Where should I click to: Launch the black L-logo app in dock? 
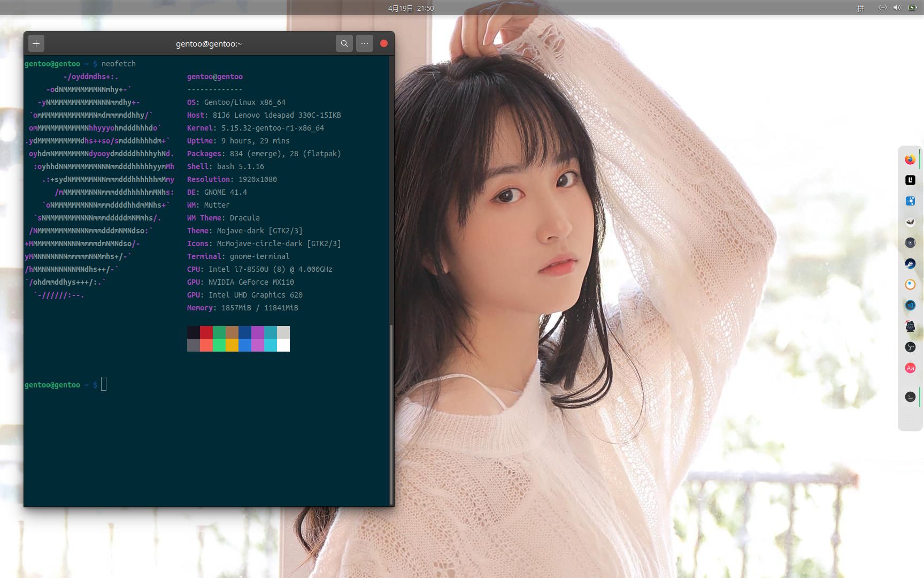(x=910, y=180)
